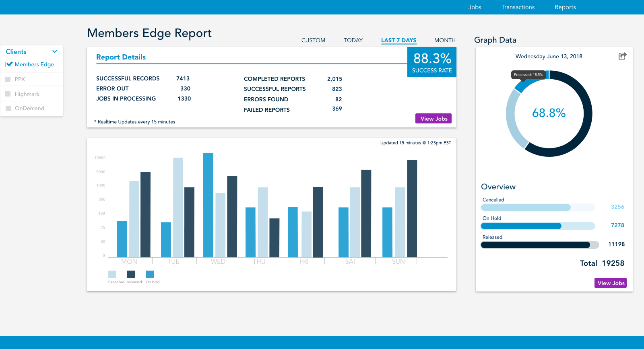Open the Reports menu item

[x=565, y=7]
